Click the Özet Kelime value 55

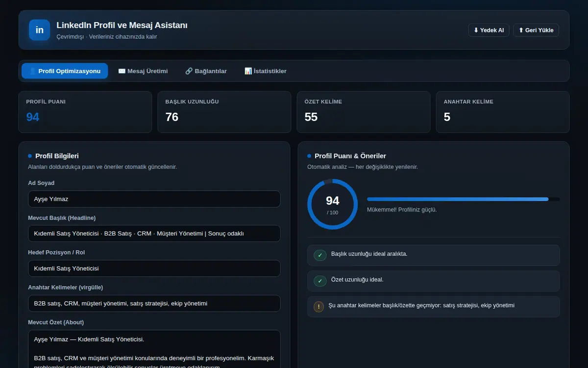coord(311,117)
